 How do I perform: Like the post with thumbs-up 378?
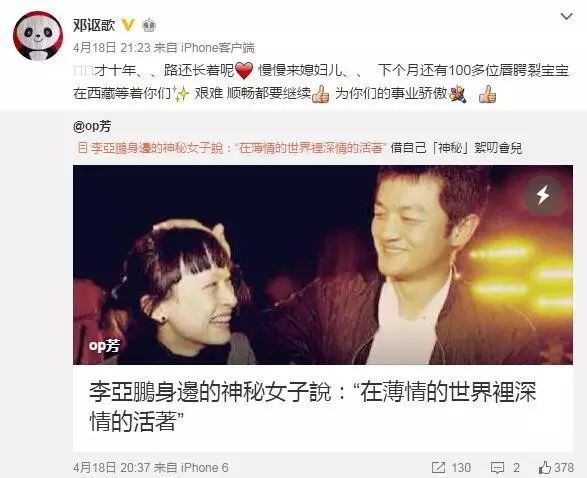pos(556,467)
